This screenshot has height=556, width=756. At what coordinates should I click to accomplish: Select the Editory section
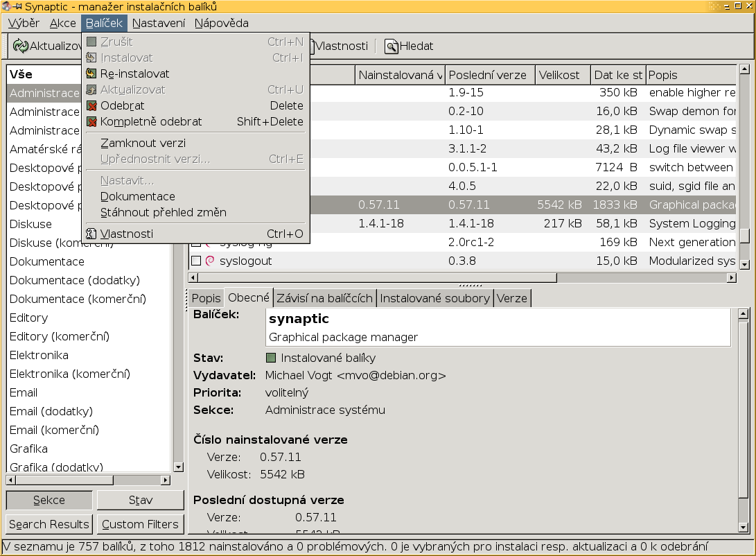coord(89,318)
